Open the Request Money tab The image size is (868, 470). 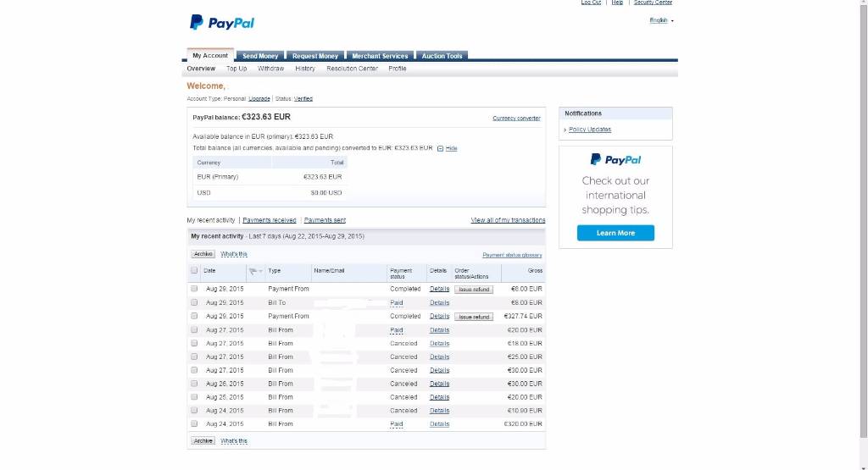[315, 56]
